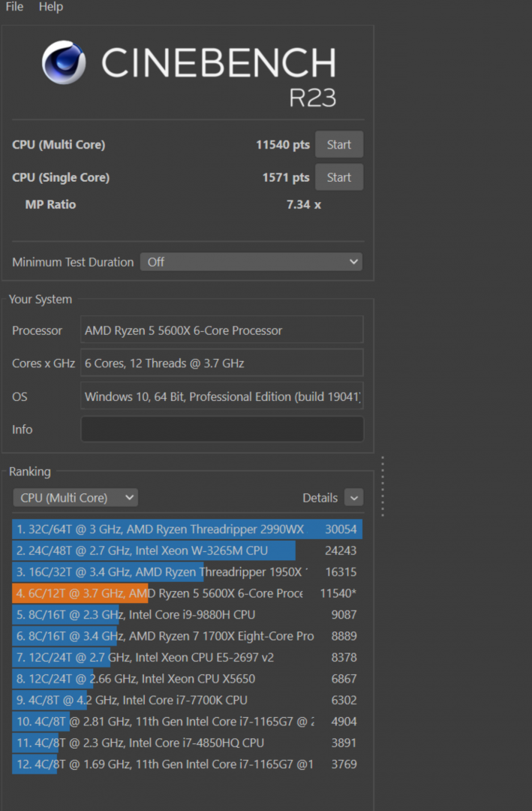
Task: Select the Intel Xeon W-3265M ranking row
Action: [x=187, y=550]
